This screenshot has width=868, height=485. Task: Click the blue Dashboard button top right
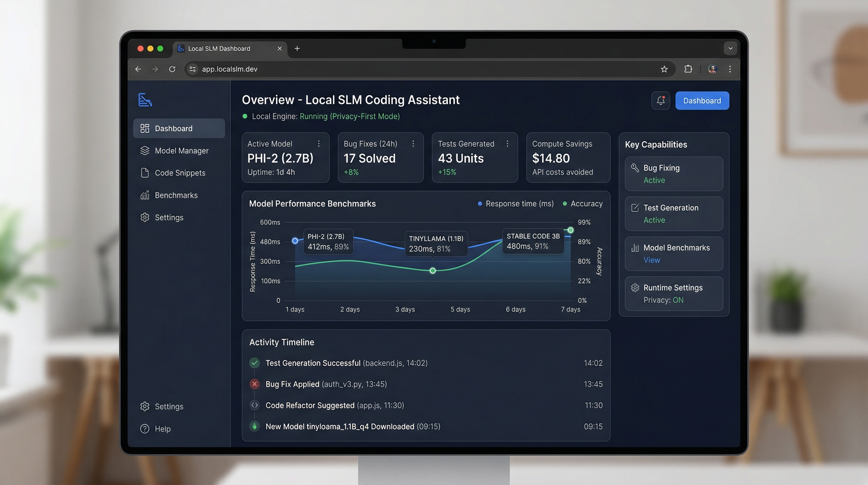702,100
